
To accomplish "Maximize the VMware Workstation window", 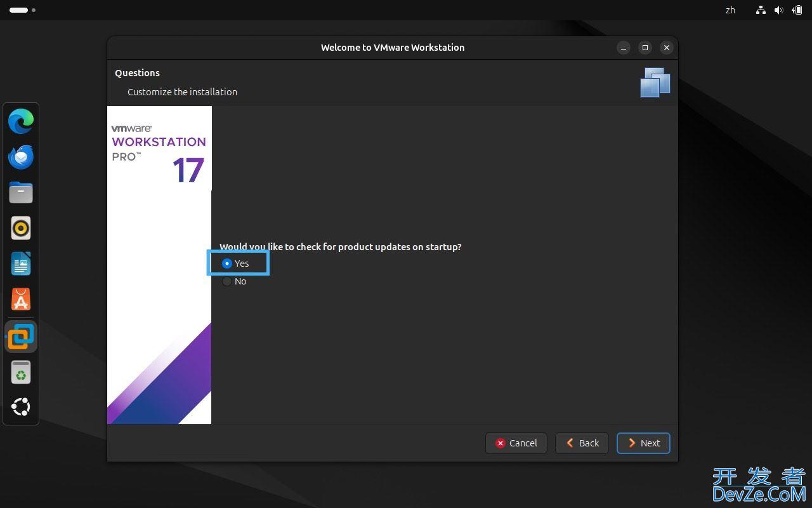I will (x=645, y=48).
